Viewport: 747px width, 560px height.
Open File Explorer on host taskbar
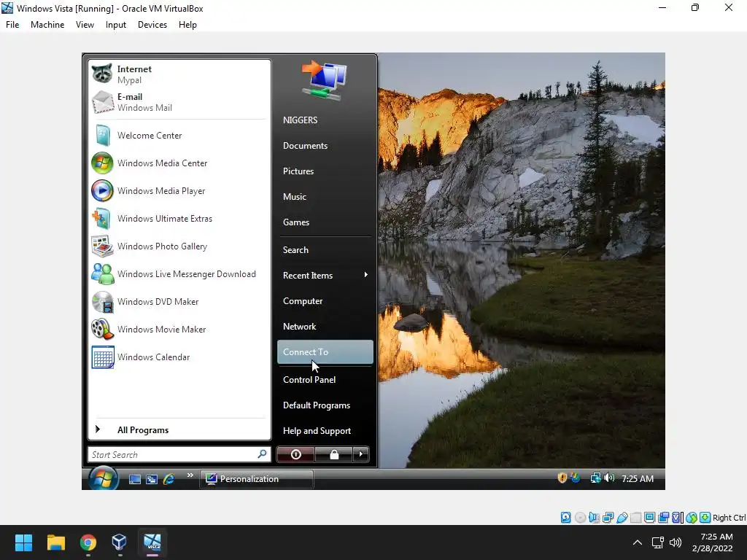click(x=56, y=542)
